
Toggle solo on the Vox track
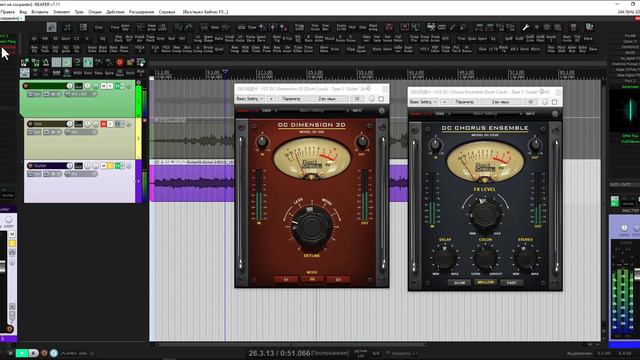click(x=110, y=124)
